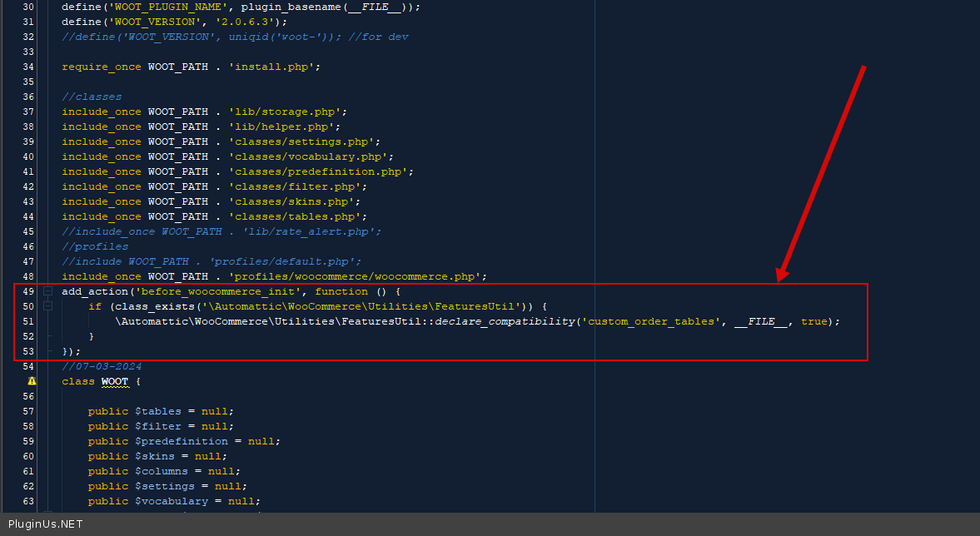Click the $predefinition property declaration
Screen dimensions: 980x536
[x=181, y=441]
